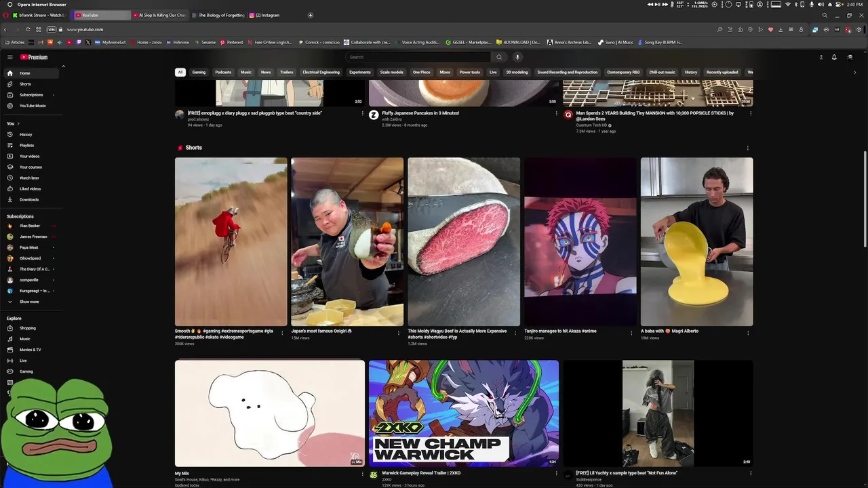Open Pinterest bookmark
Image resolution: width=868 pixels, height=488 pixels.
231,42
